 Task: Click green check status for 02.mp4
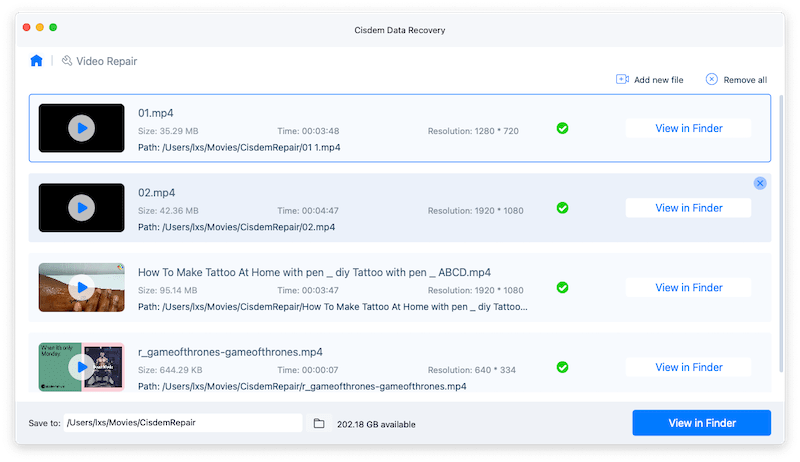click(562, 208)
